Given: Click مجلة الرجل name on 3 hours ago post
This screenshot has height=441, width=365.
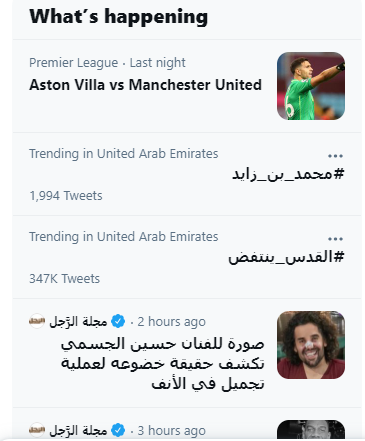Looking at the screenshot, I should (78, 430).
